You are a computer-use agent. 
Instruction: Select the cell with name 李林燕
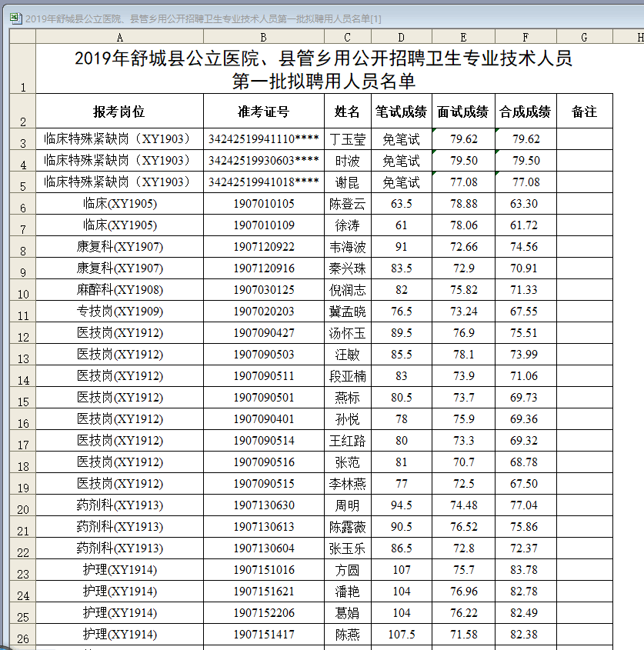coord(348,484)
